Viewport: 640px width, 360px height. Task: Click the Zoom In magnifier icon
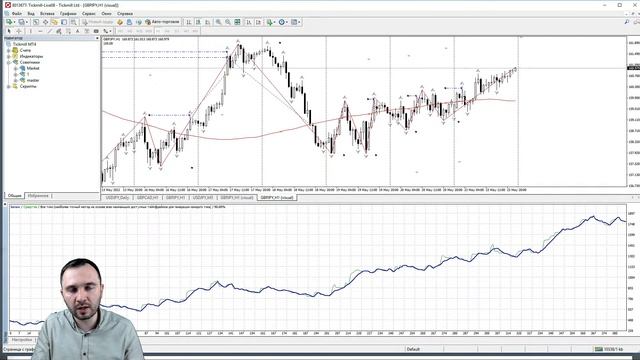point(218,22)
